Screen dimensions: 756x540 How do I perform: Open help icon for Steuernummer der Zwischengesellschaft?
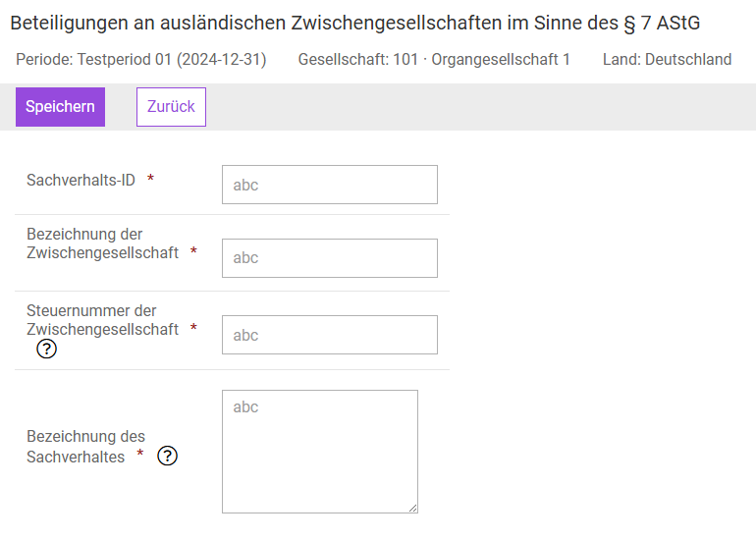47,349
